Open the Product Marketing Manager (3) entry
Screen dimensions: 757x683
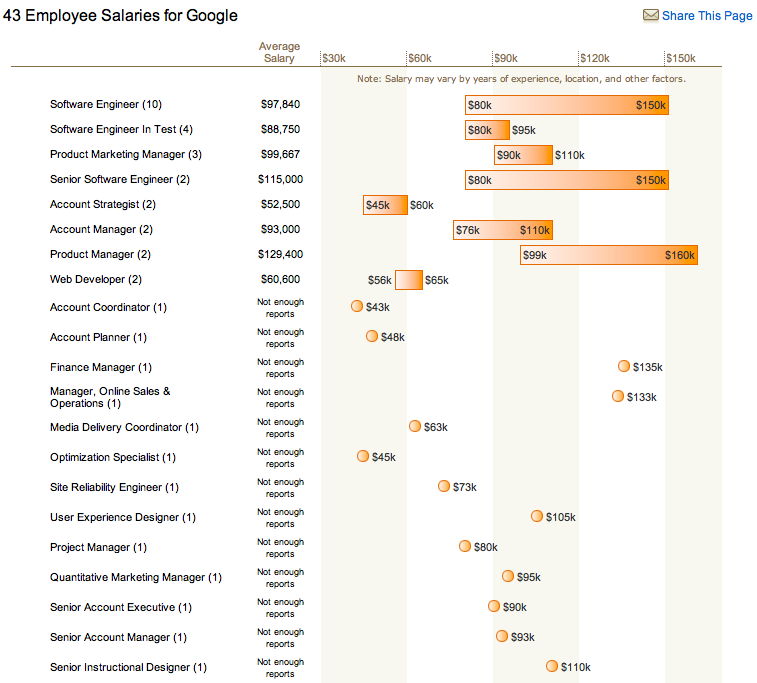[126, 154]
